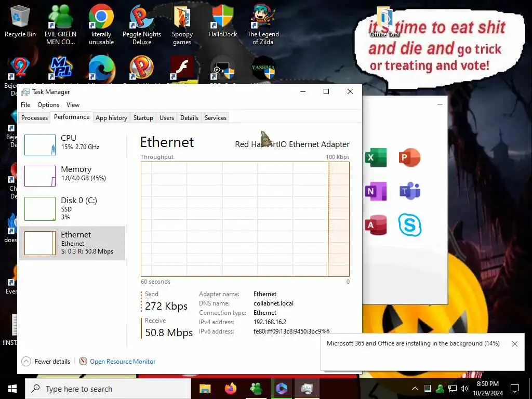Open the File menu in Task Manager
The image size is (532, 399).
click(25, 105)
